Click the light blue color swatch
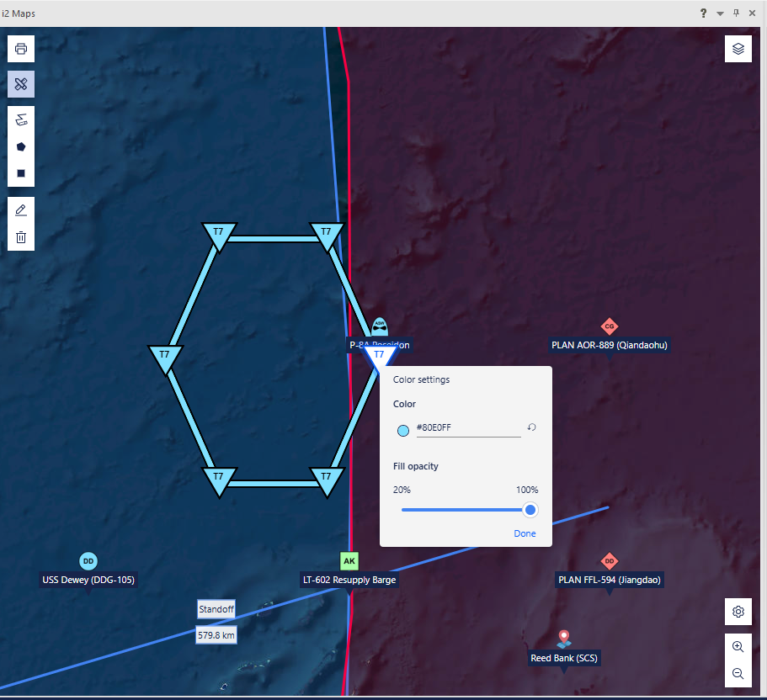Image resolution: width=767 pixels, height=700 pixels. (x=402, y=431)
